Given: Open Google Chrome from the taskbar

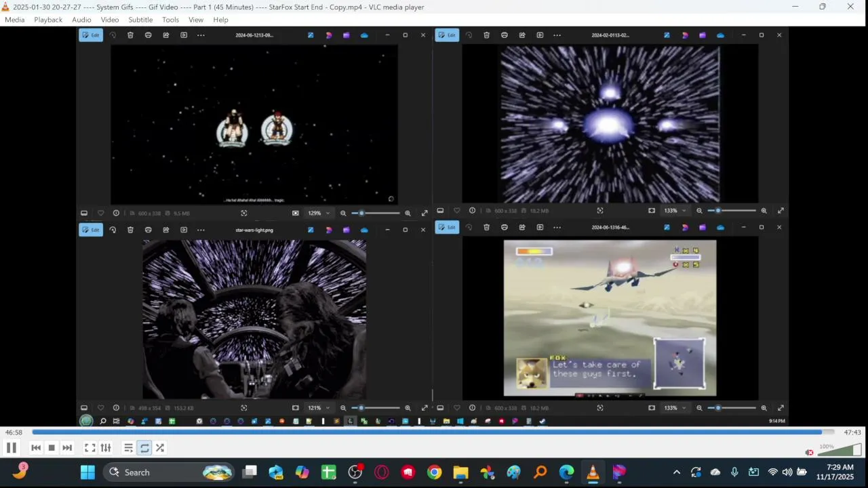Looking at the screenshot, I should coord(435,472).
